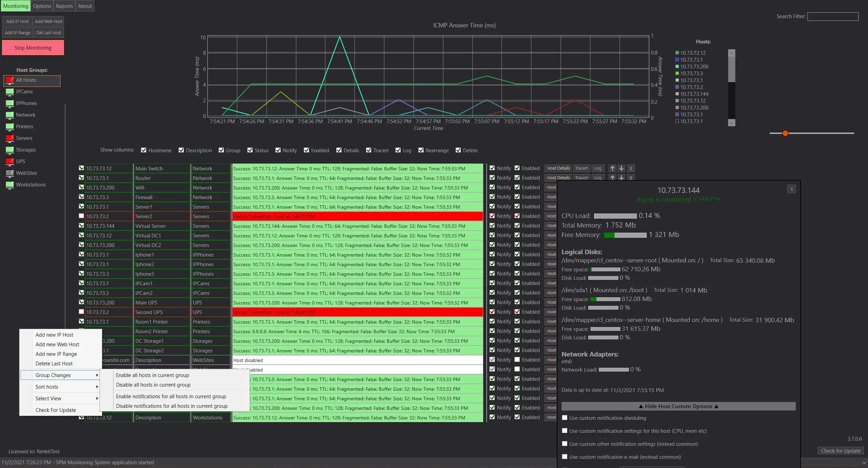Choose Disable all hosts in current group
The width and height of the screenshot is (868, 468).
point(153,385)
